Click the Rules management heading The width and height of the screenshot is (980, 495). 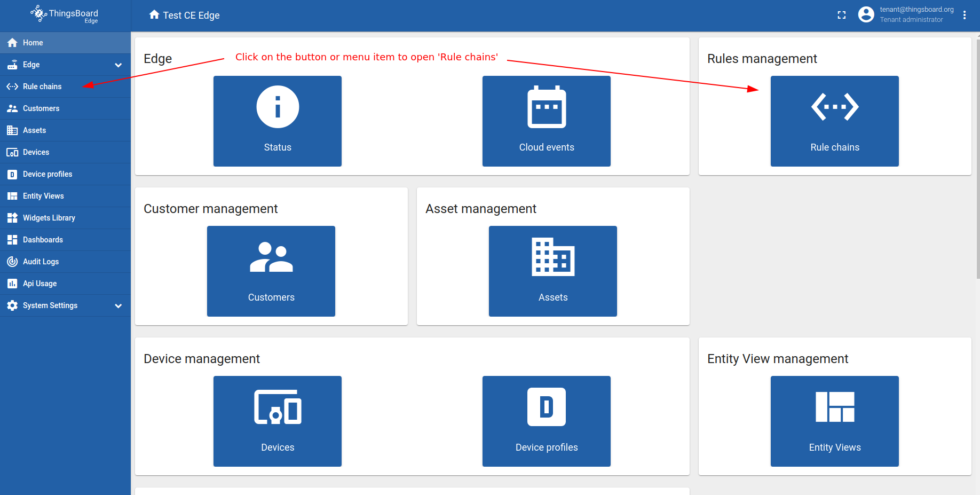[x=762, y=59]
